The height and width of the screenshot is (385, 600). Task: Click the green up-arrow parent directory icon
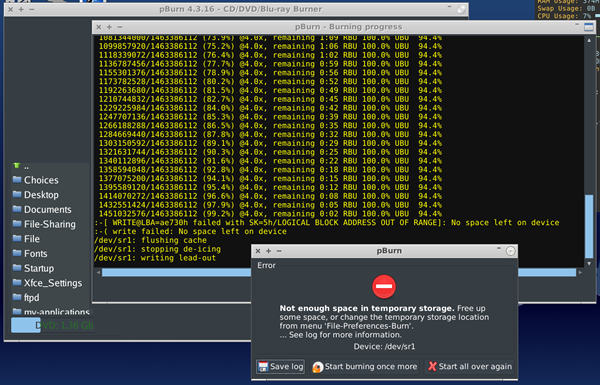[x=16, y=166]
